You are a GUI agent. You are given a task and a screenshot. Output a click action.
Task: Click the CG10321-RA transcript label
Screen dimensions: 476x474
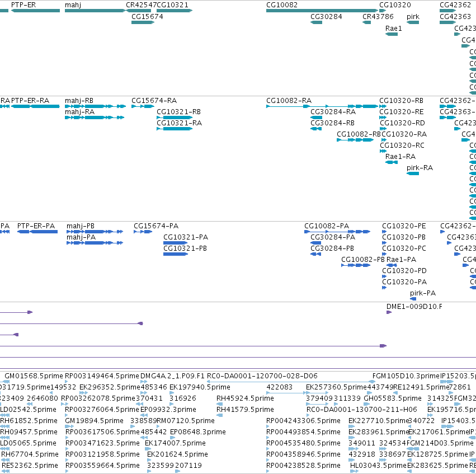(x=179, y=123)
